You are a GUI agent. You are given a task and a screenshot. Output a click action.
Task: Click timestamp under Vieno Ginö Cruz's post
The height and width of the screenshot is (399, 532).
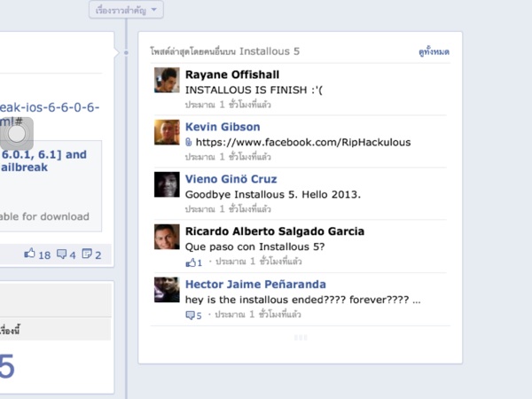228,208
